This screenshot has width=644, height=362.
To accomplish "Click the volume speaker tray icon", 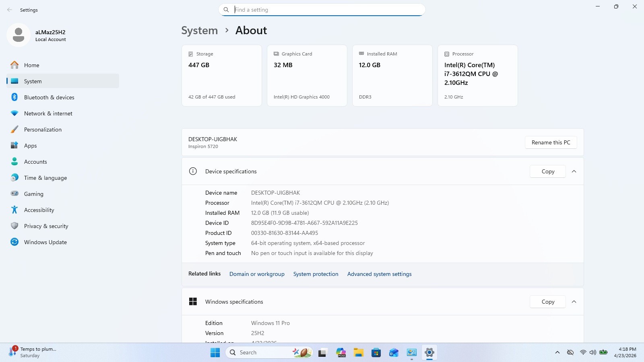I will (x=592, y=352).
